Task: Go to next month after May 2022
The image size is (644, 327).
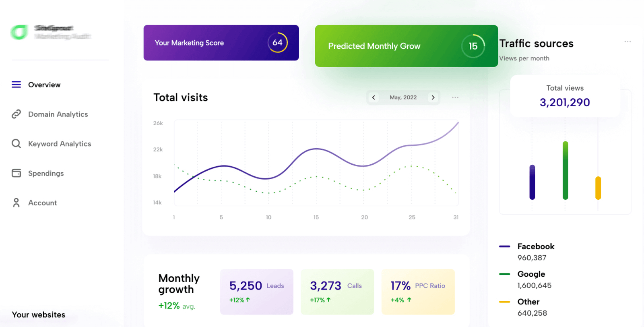Action: pos(433,97)
